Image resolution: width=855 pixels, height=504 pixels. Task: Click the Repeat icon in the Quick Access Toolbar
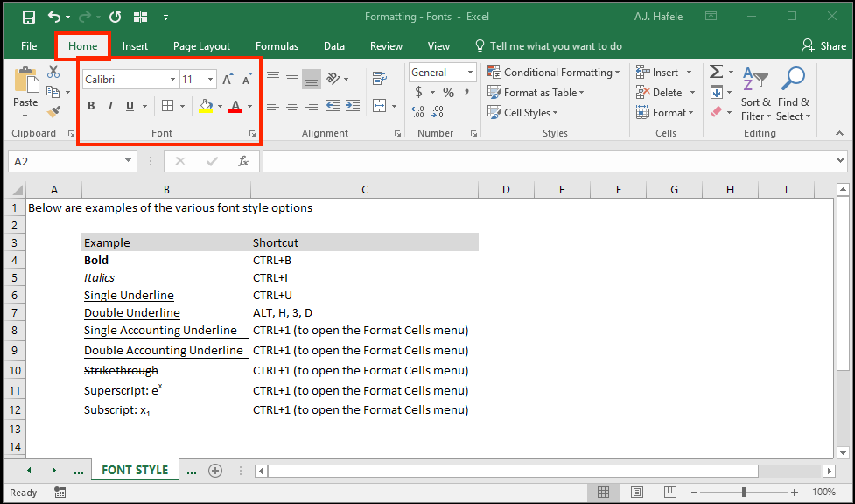[x=115, y=17]
